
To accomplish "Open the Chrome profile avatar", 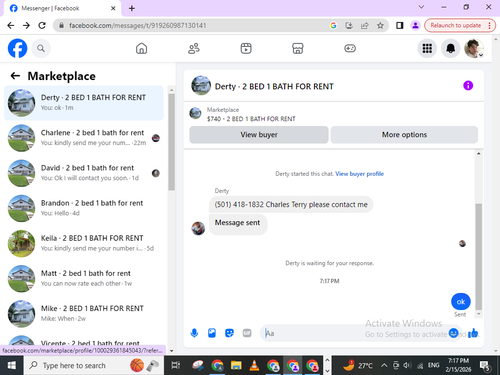I will [415, 25].
